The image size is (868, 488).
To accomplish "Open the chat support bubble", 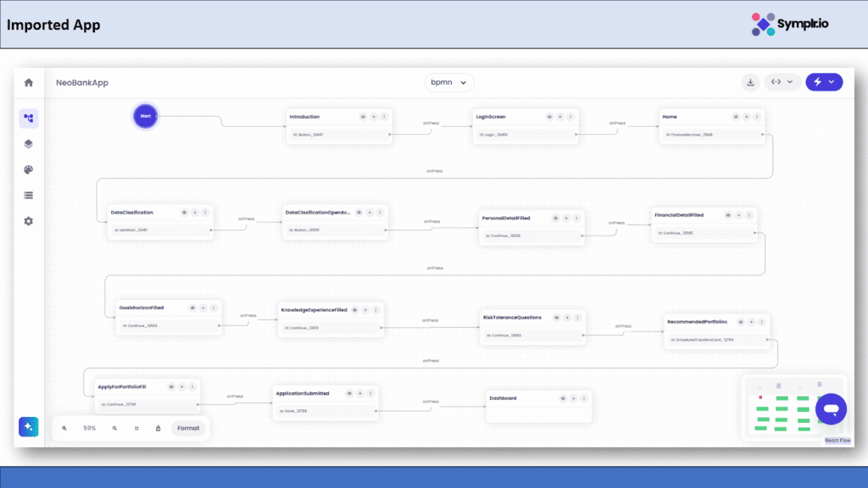I will 831,409.
